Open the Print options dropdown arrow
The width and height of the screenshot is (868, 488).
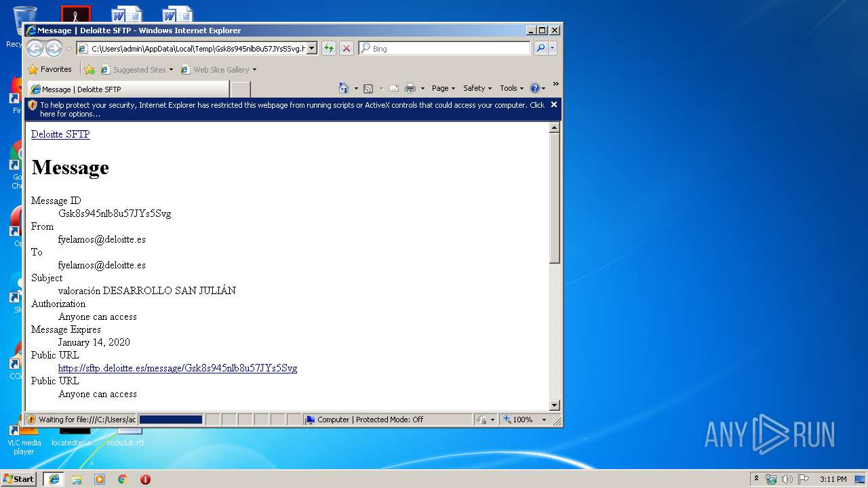[x=422, y=88]
